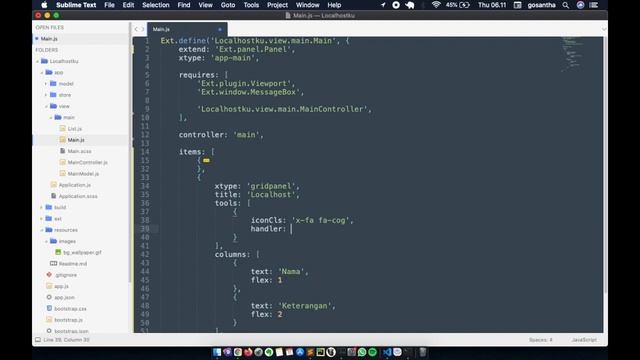Viewport: 640px width, 360px height.
Task: Expand the store folder
Action: [46, 95]
